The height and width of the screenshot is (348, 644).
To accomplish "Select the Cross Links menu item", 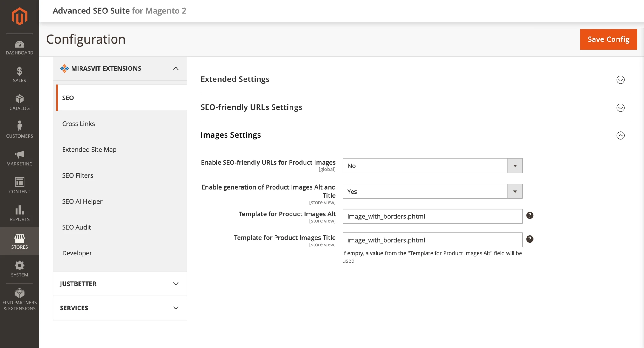I will tap(78, 124).
